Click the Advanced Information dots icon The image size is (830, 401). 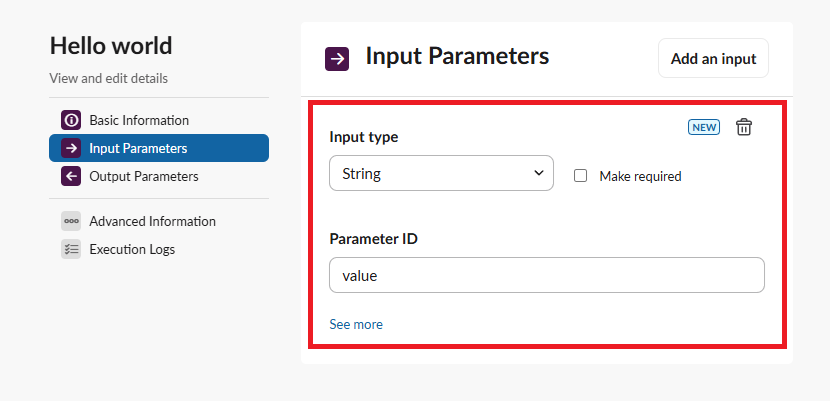coord(71,221)
